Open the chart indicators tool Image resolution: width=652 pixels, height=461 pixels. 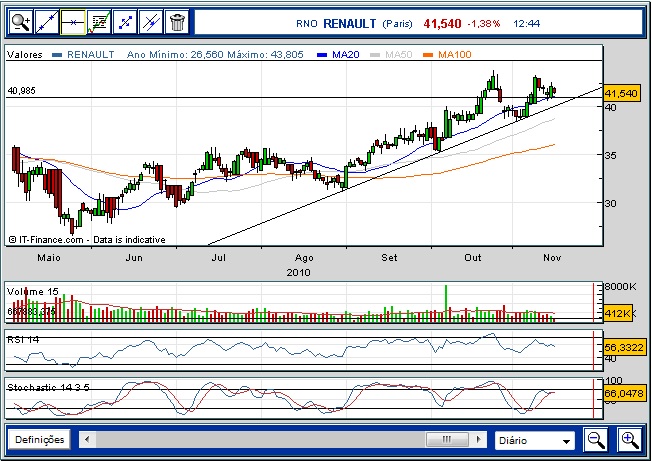[x=99, y=22]
